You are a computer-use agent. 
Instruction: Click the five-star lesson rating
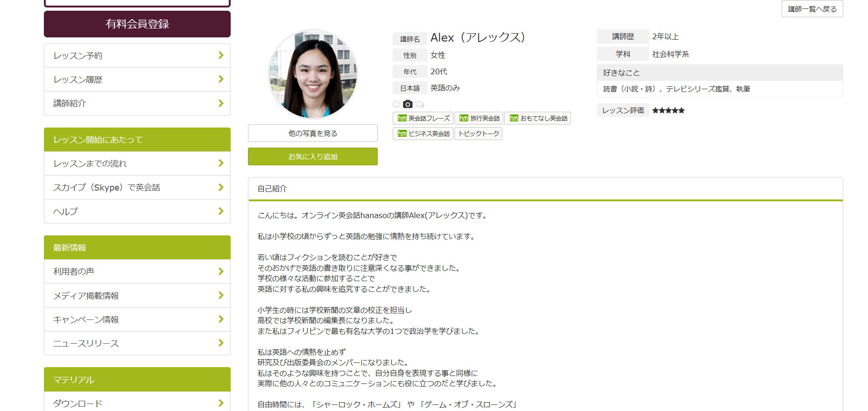668,111
